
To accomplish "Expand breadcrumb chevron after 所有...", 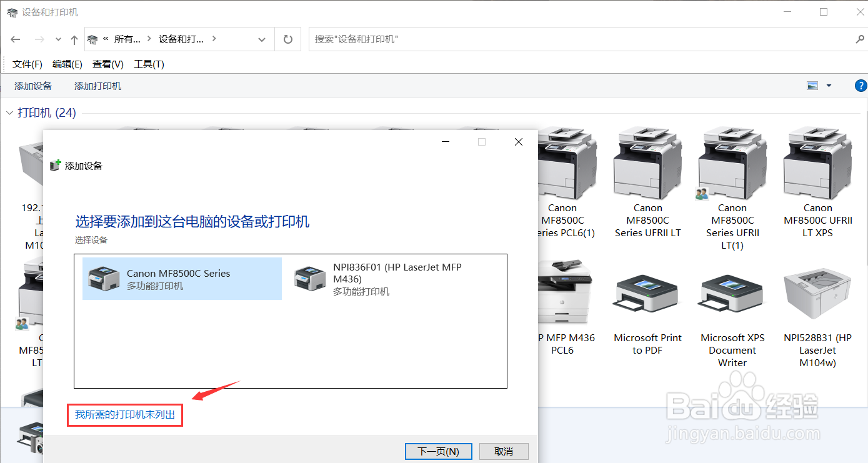I will 149,39.
